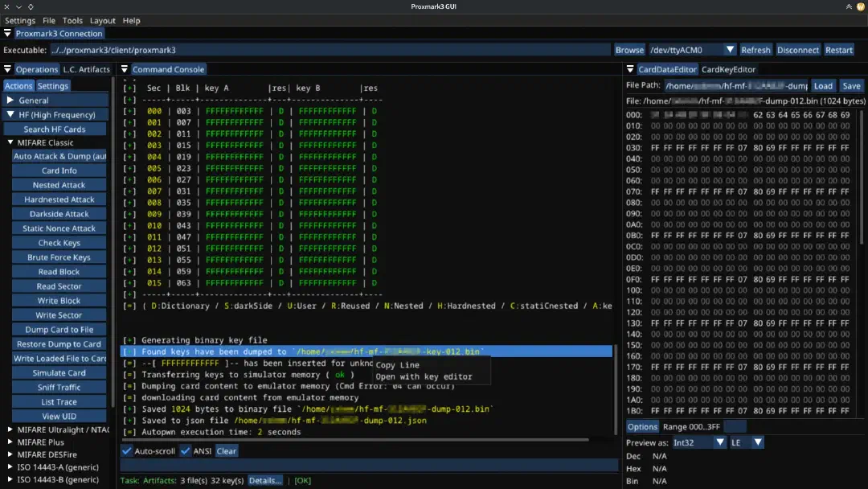The image size is (868, 489).
Task: Click the Sniff Traffic action
Action: tap(59, 387)
